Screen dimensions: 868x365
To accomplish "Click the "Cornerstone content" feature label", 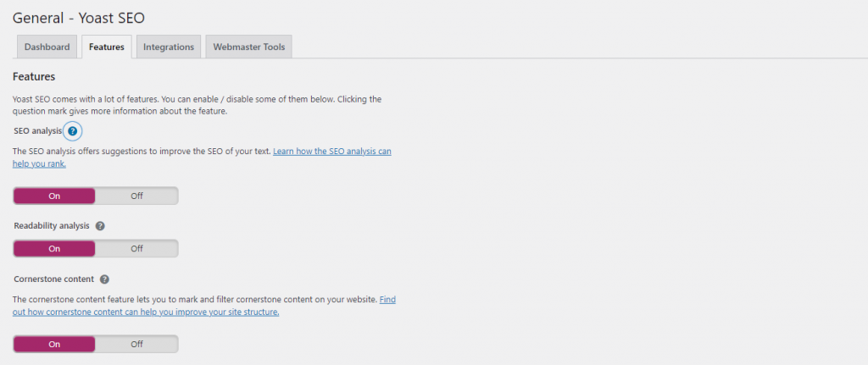I will pyautogui.click(x=54, y=279).
